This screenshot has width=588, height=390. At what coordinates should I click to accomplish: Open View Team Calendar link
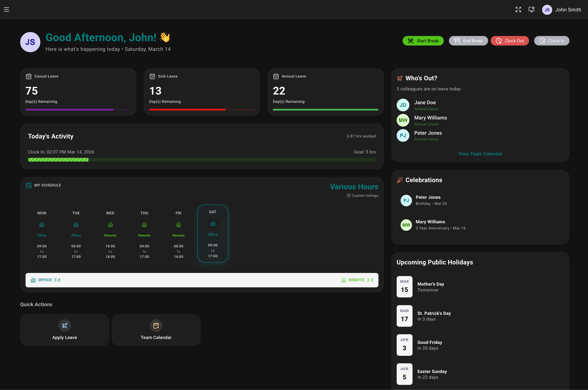[480, 154]
